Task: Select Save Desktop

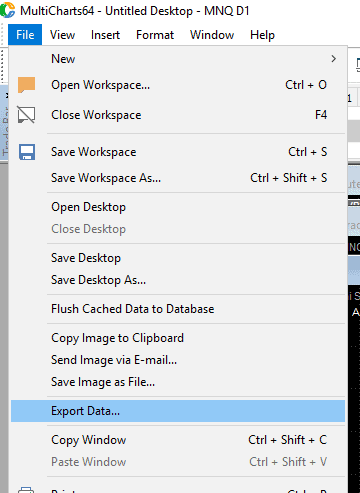Action: tap(178, 258)
